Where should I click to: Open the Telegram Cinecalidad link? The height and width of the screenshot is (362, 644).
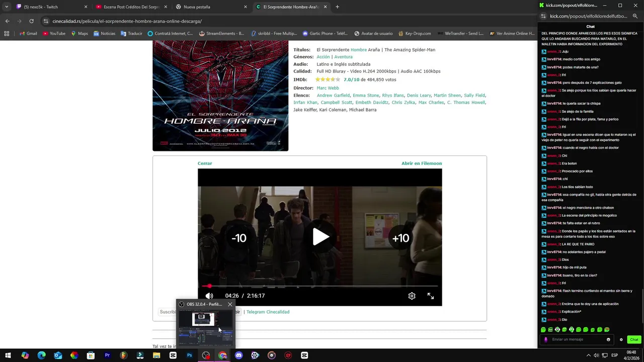[268, 312]
